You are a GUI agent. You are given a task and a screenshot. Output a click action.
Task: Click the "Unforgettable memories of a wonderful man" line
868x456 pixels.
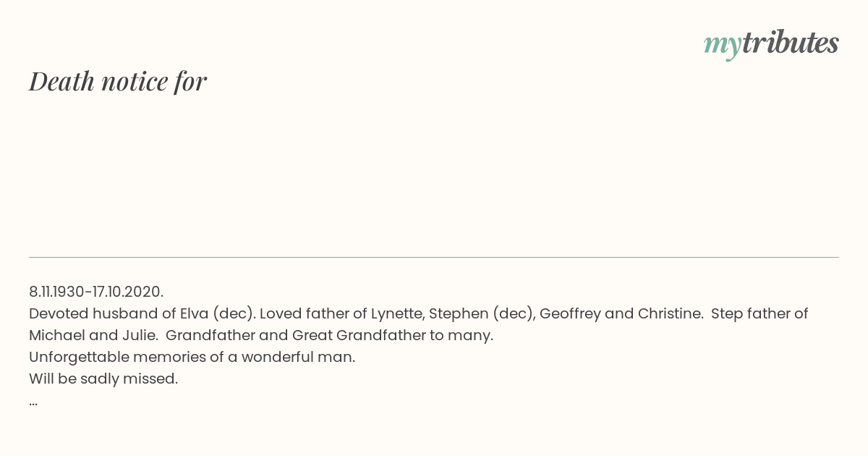pos(192,357)
